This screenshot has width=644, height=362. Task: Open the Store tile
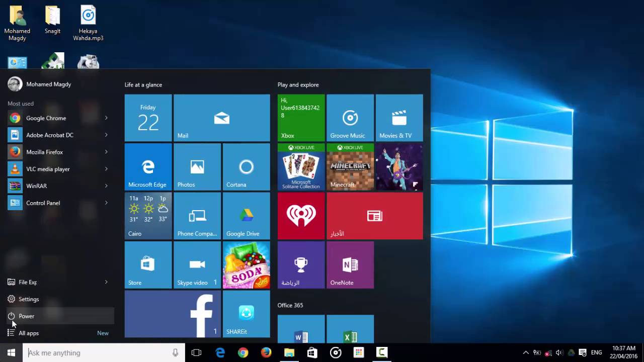pyautogui.click(x=148, y=265)
